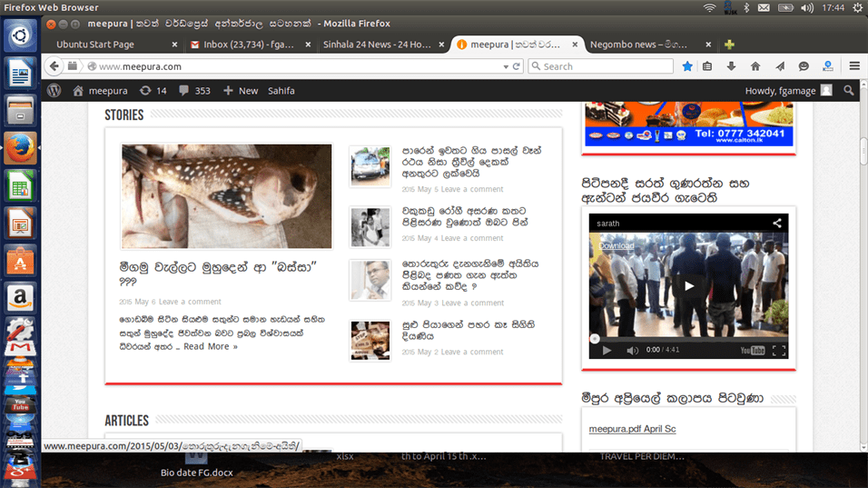Open the Howdy, fgamage account menu
This screenshot has width=868, height=488.
click(788, 90)
